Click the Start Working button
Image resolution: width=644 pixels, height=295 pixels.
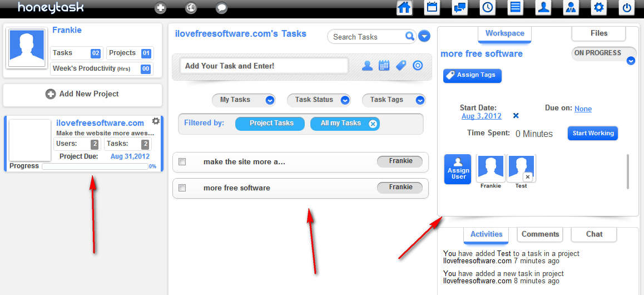(x=593, y=133)
